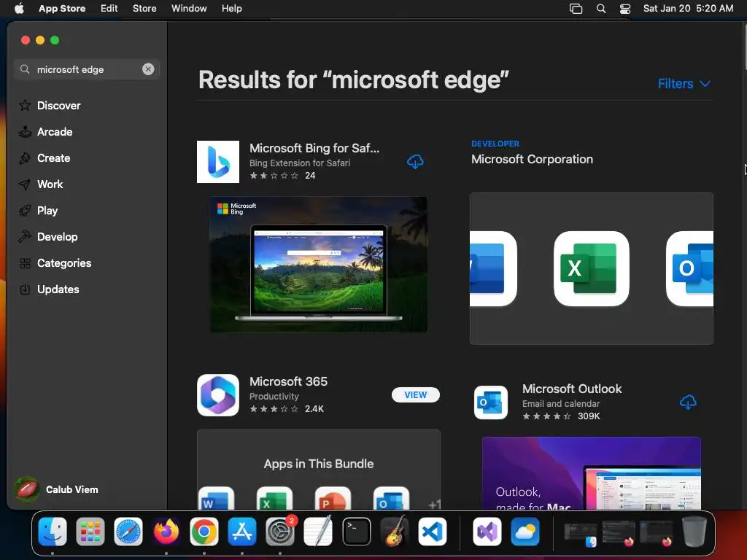
Task: Download Microsoft Outlook via cloud icon
Action: coord(687,402)
